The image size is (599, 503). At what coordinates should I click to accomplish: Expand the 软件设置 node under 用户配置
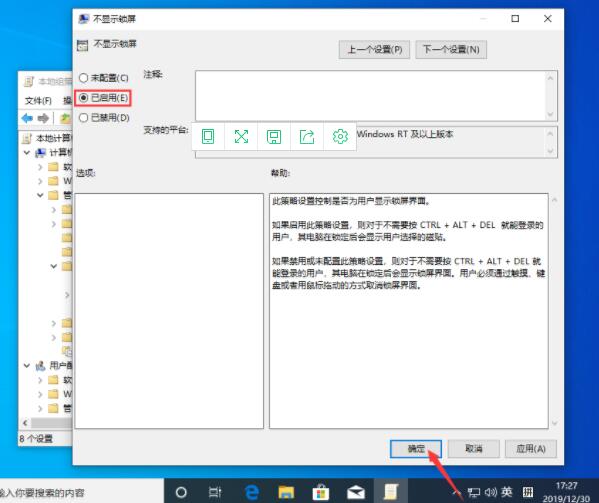click(40, 380)
